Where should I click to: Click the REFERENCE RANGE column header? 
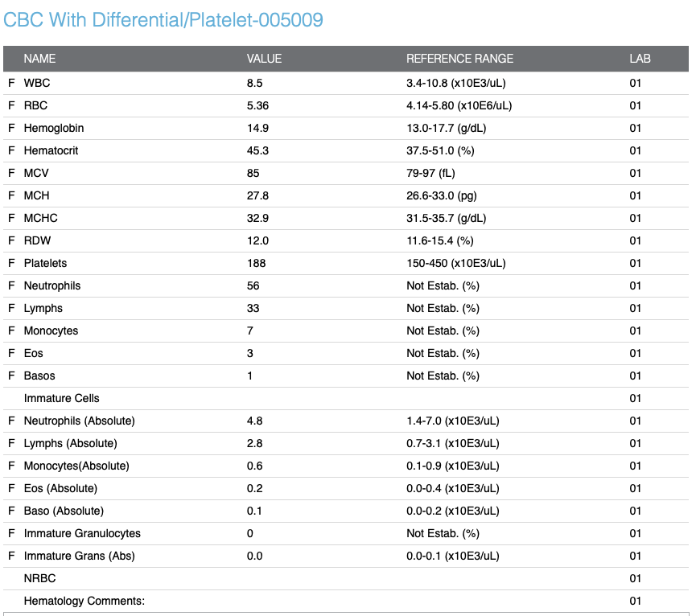pyautogui.click(x=459, y=59)
